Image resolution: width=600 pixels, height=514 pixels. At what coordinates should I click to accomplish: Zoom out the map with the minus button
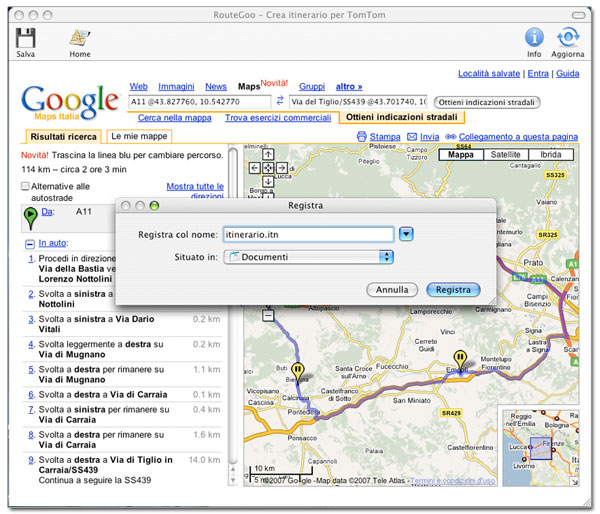click(268, 316)
